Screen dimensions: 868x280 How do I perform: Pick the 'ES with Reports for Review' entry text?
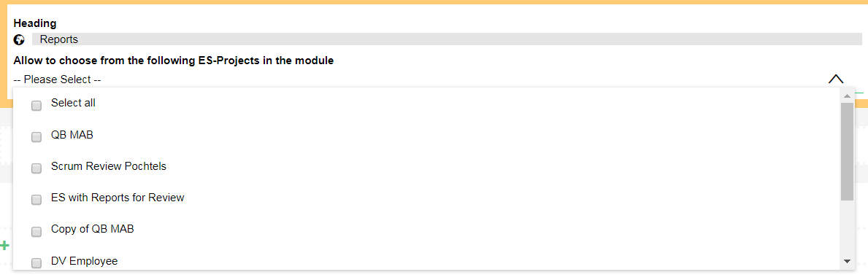pyautogui.click(x=118, y=198)
